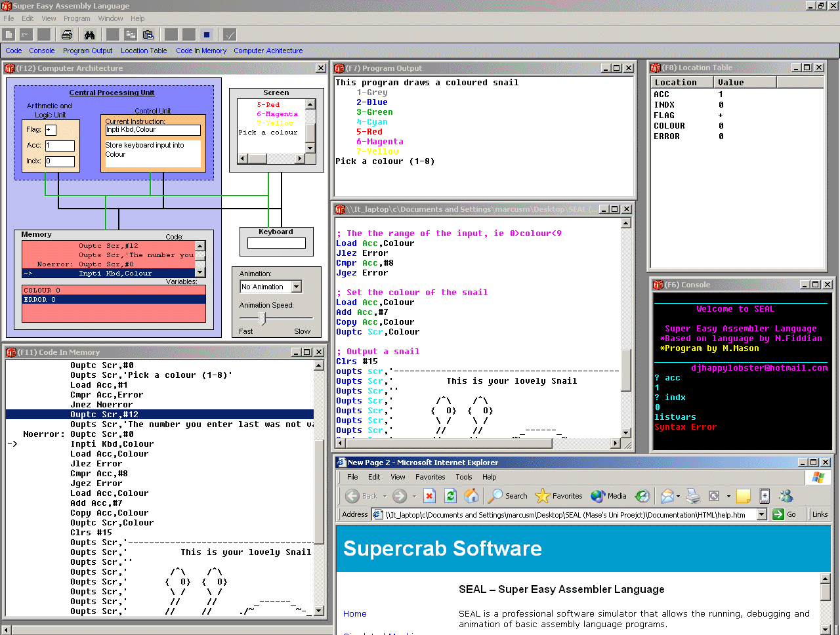Expand the Mail button dropdown arrow
Image resolution: width=840 pixels, height=635 pixels.
679,497
